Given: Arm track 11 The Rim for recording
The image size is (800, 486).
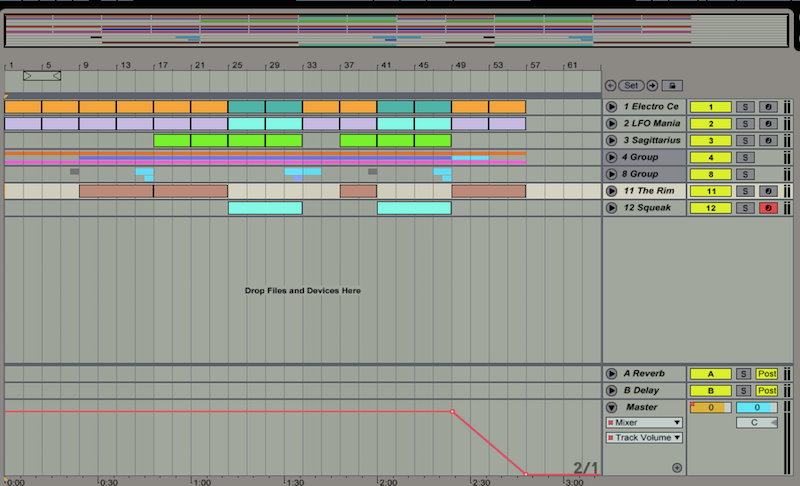Looking at the screenshot, I should [x=768, y=191].
